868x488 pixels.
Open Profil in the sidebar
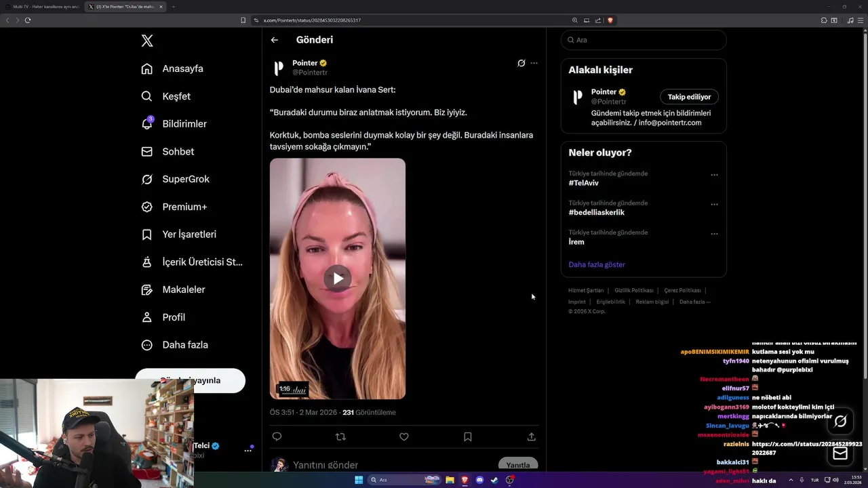[x=163, y=317]
